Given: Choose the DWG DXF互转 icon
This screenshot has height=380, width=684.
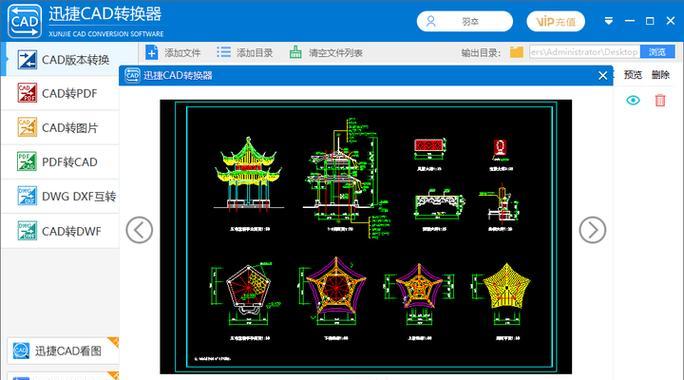Looking at the screenshot, I should [x=27, y=196].
